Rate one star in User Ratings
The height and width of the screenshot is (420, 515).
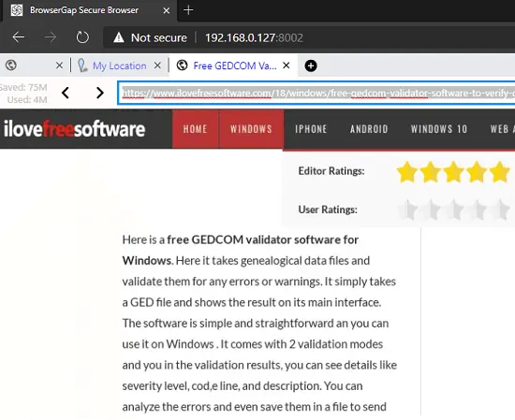(x=407, y=210)
